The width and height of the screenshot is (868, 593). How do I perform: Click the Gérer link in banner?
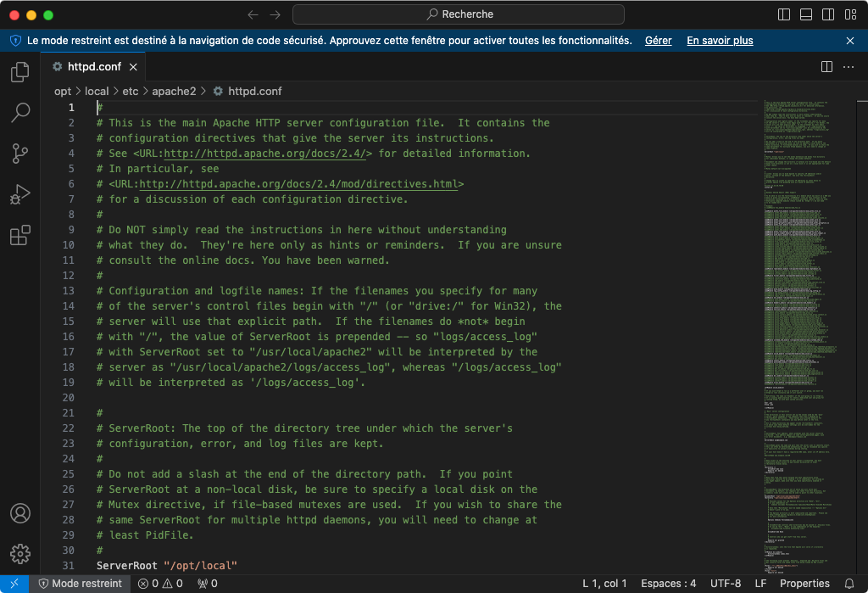658,41
